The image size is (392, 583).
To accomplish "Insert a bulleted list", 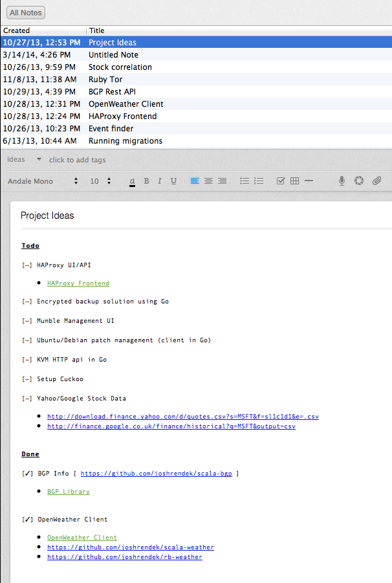I will (245, 181).
